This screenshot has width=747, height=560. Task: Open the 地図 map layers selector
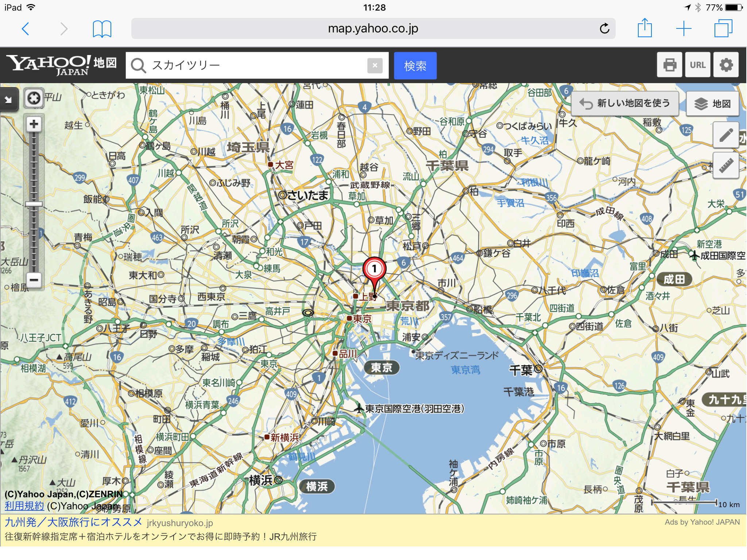pos(712,104)
